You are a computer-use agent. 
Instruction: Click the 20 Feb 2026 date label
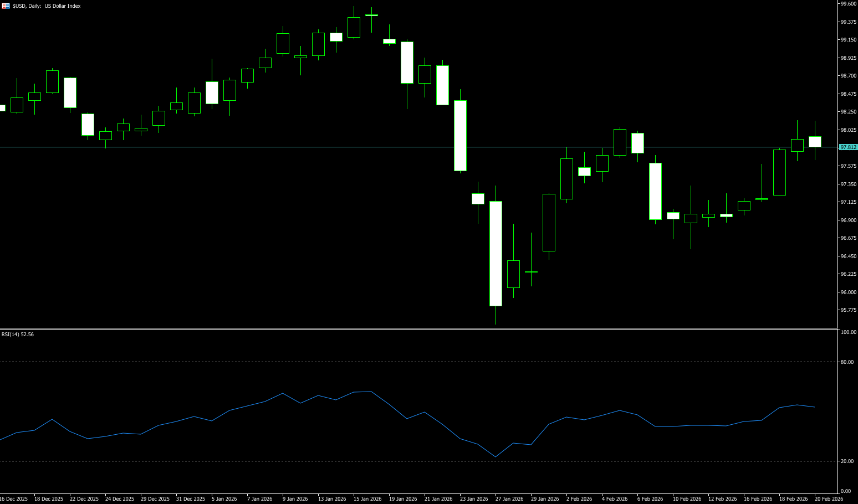828,499
